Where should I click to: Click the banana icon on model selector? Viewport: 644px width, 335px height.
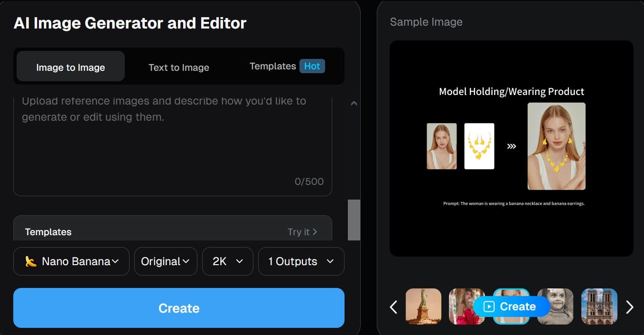coord(31,261)
